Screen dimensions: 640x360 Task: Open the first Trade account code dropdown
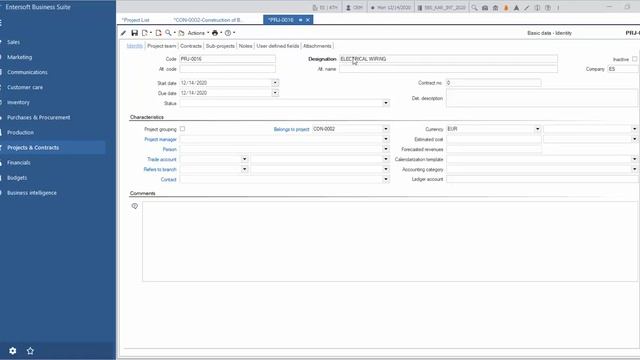[x=244, y=159]
